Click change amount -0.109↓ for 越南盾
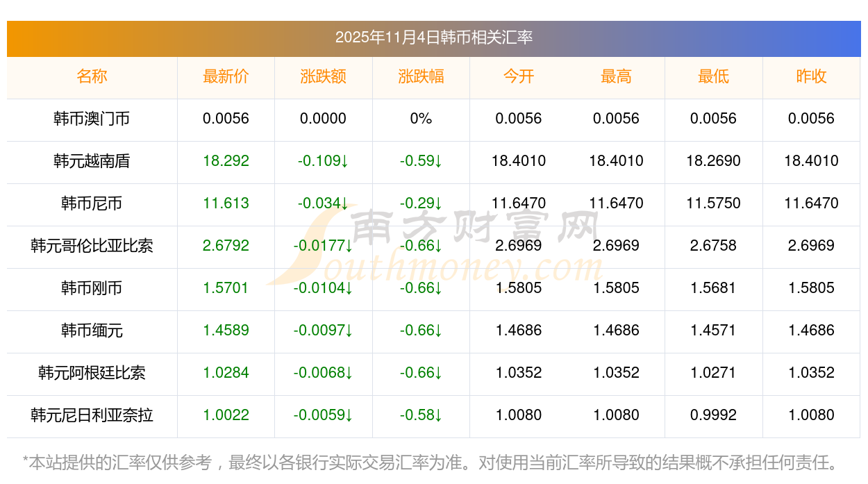 (x=324, y=161)
